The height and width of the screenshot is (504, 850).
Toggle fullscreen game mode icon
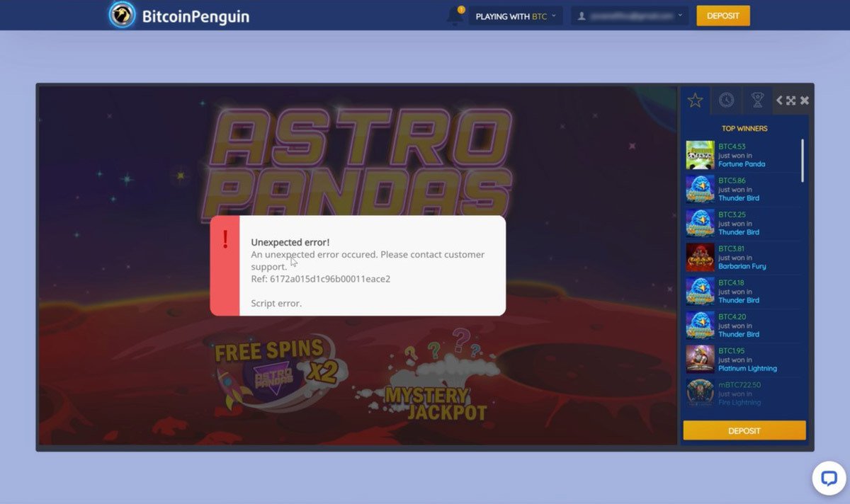click(790, 101)
